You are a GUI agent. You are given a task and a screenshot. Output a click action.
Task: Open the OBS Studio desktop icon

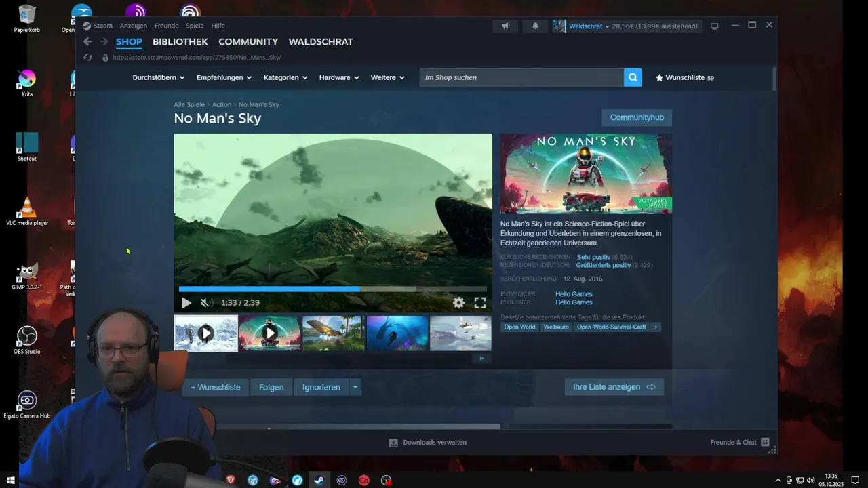(x=26, y=340)
